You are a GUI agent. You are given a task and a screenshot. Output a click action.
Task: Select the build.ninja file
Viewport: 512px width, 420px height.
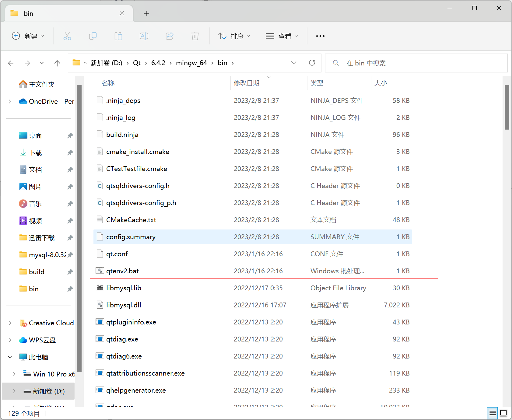click(253, 135)
